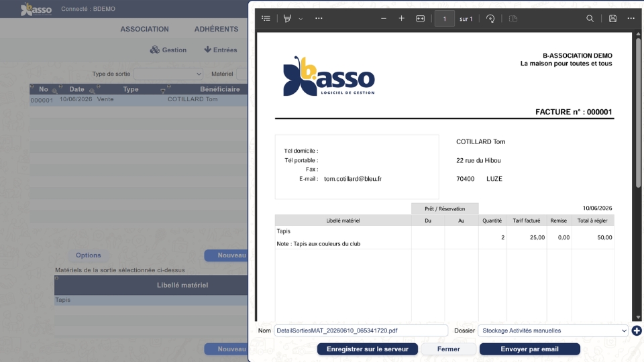The image size is (644, 362).
Task: Click Total à régler value 50,00
Action: coord(604,237)
